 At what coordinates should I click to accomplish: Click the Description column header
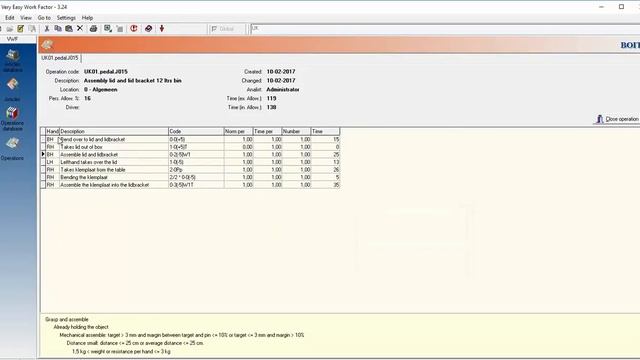[114, 131]
